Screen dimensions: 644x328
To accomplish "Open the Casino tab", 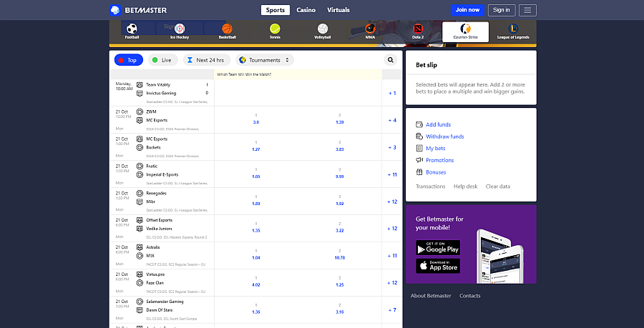I will click(x=306, y=10).
